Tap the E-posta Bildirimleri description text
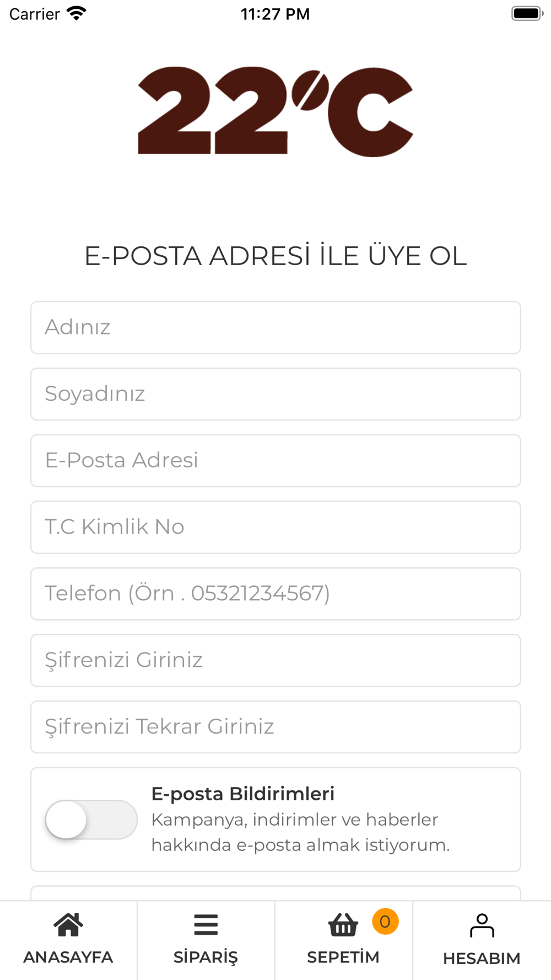551x980 pixels. [301, 832]
